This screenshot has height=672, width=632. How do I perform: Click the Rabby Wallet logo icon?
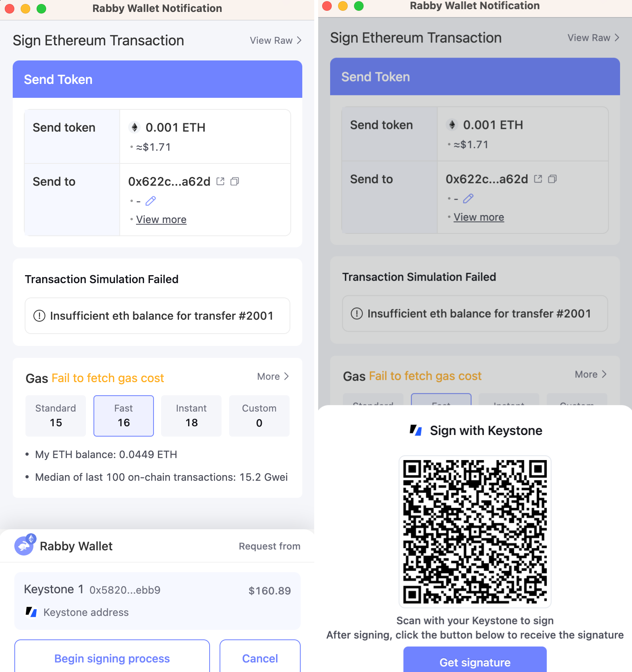[x=25, y=545]
